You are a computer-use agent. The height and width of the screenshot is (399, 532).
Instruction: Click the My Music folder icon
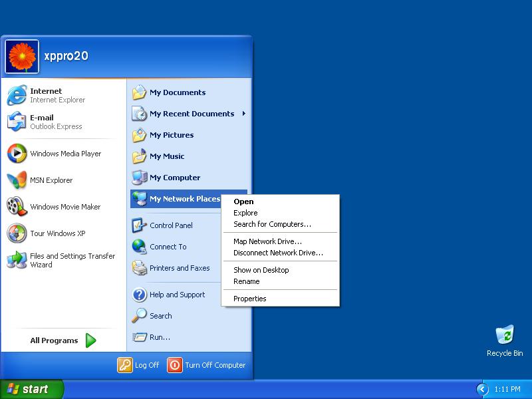pos(139,156)
